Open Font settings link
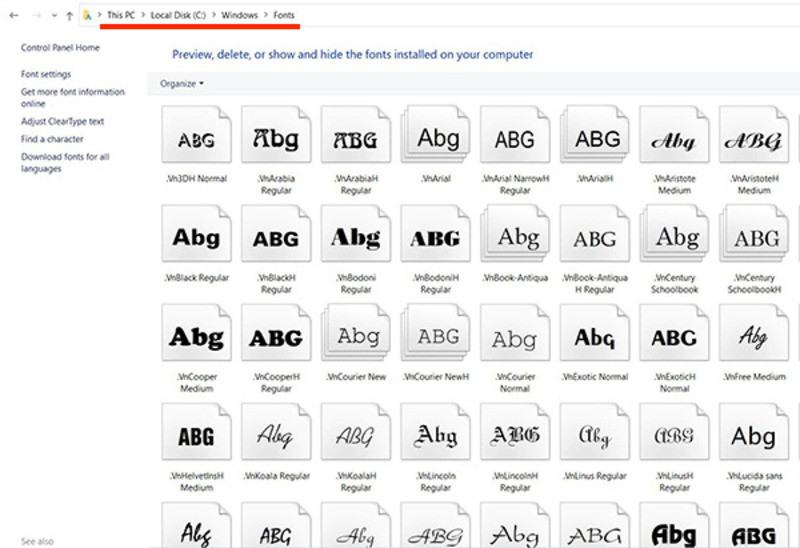Viewport: 800px width, 548px height. 46,74
